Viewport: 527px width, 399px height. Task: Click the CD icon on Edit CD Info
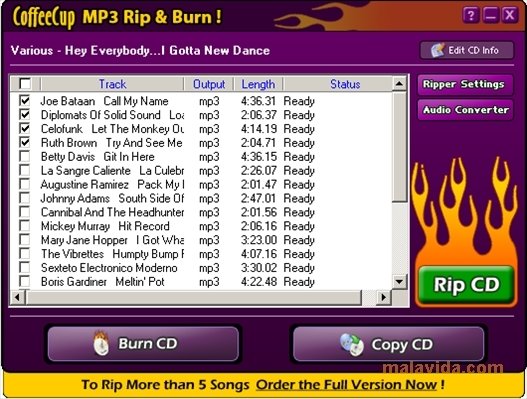pos(438,50)
